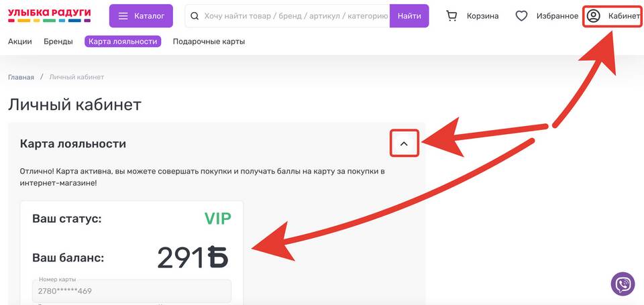Click the green VIP status label
Screen dimensions: 644x305
217,219
